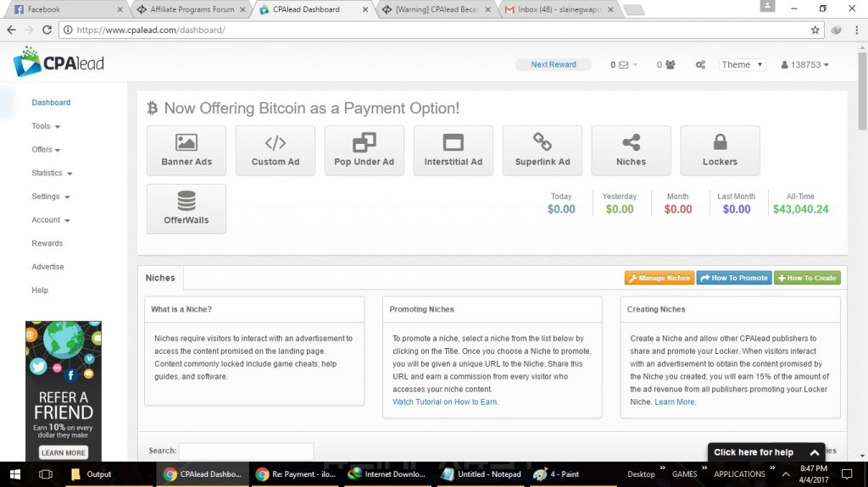Screen dimensions: 868x487
Task: Show hidden system tray icons
Action: (x=786, y=474)
